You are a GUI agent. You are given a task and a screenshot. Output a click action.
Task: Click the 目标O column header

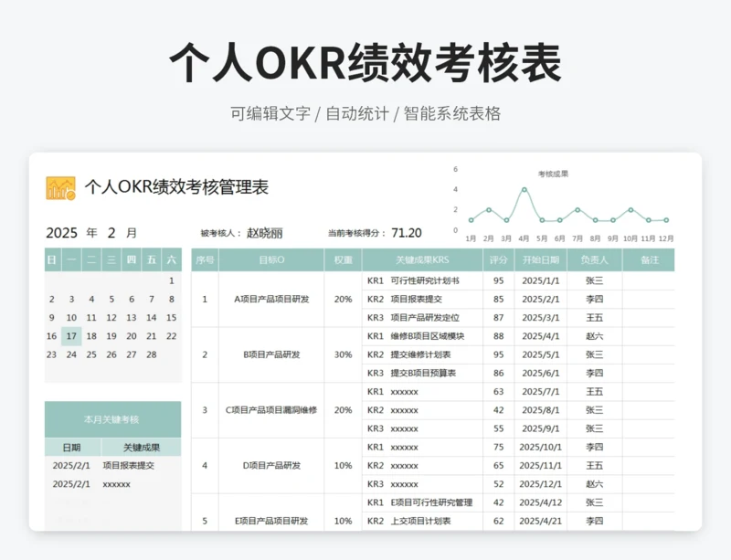[271, 259]
